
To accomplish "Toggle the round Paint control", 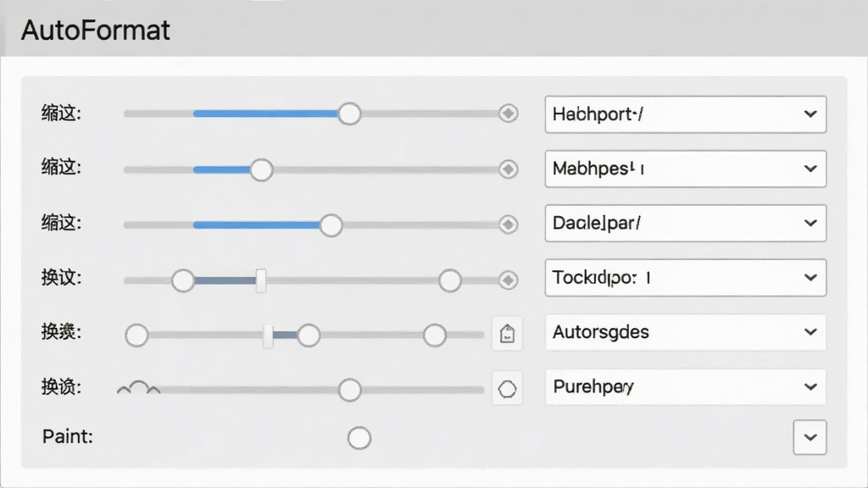I will [359, 438].
